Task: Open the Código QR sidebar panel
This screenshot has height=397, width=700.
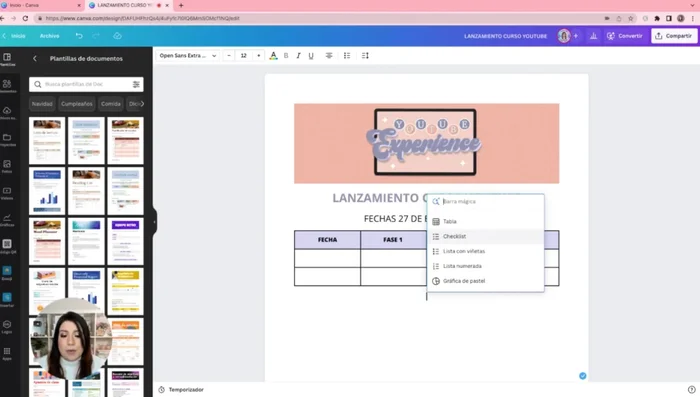Action: [7, 247]
